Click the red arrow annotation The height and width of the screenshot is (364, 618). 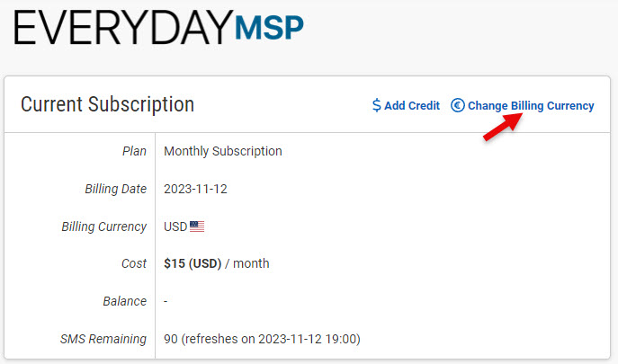tap(504, 127)
